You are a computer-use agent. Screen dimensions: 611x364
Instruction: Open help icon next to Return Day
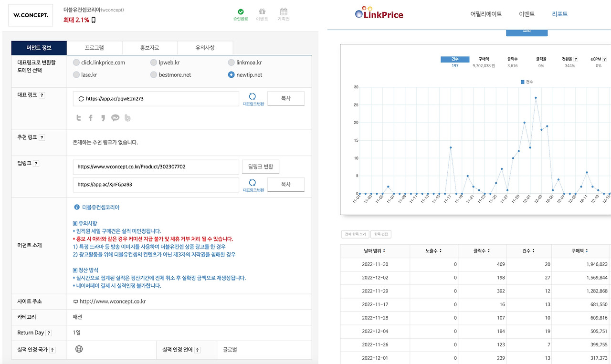tap(49, 333)
